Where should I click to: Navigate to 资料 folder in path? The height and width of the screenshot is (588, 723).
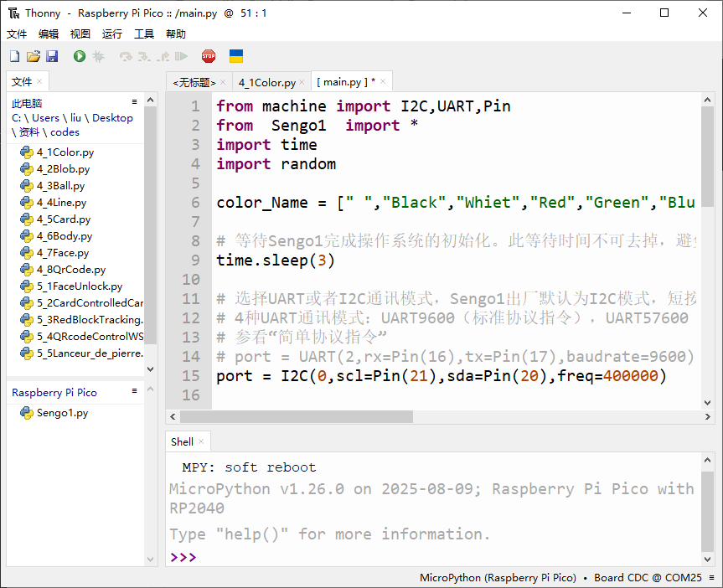pyautogui.click(x=29, y=132)
